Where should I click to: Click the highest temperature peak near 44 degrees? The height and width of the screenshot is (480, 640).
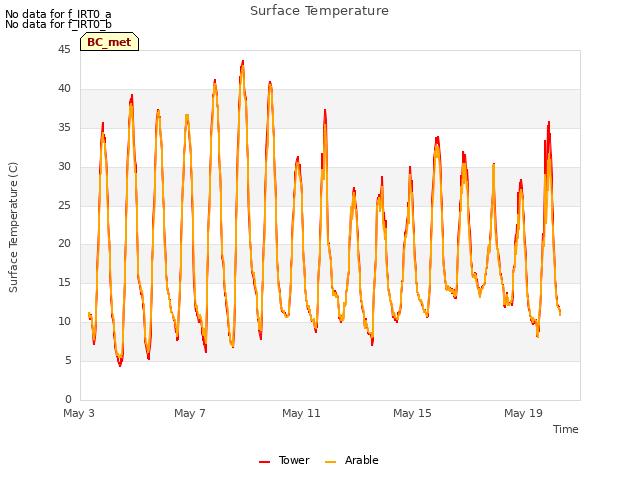243,62
